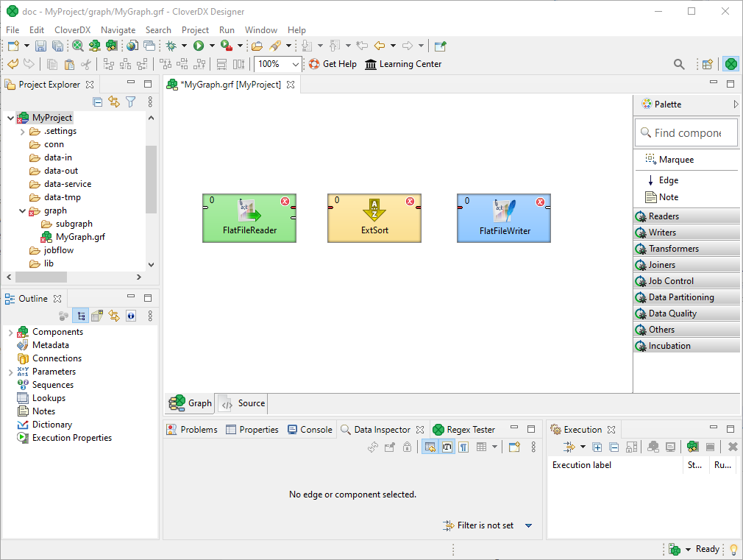Image resolution: width=743 pixels, height=560 pixels.
Task: Toggle tree view mode button in Outline toolbar
Action: (x=81, y=316)
